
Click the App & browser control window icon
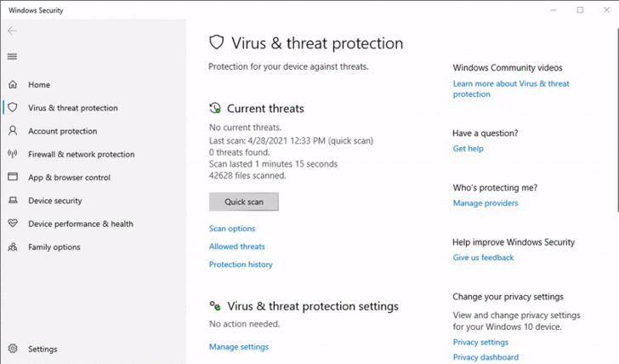point(12,178)
